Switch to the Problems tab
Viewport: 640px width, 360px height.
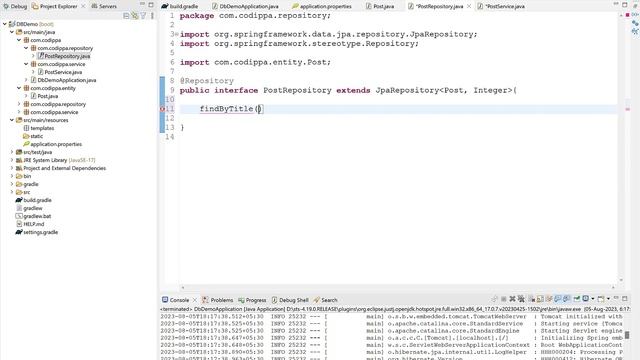218,300
